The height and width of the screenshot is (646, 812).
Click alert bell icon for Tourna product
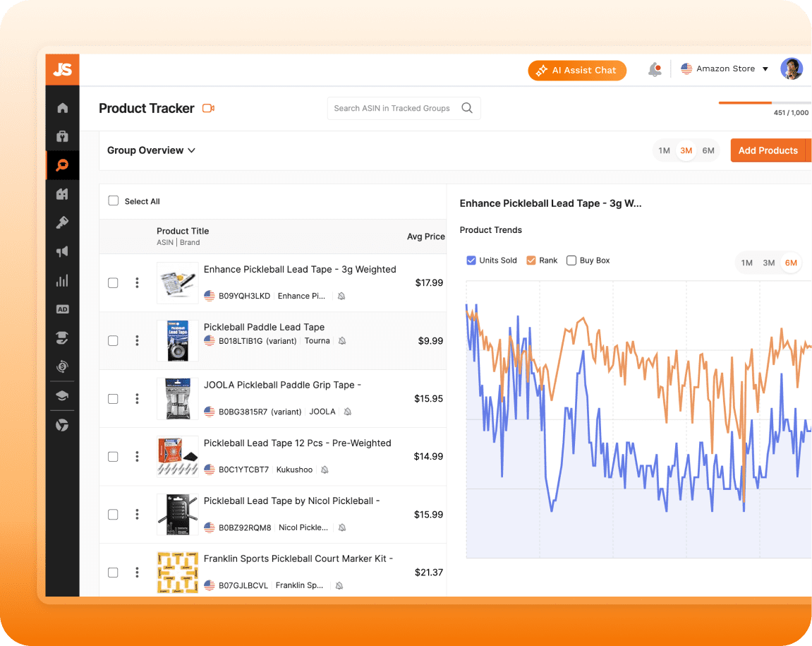tap(342, 340)
